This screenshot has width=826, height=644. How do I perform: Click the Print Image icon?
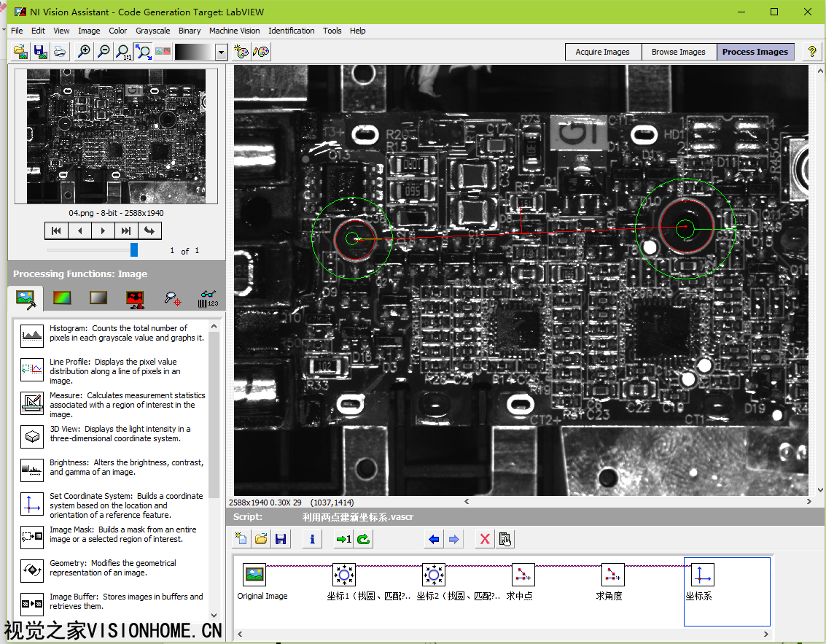pos(60,52)
